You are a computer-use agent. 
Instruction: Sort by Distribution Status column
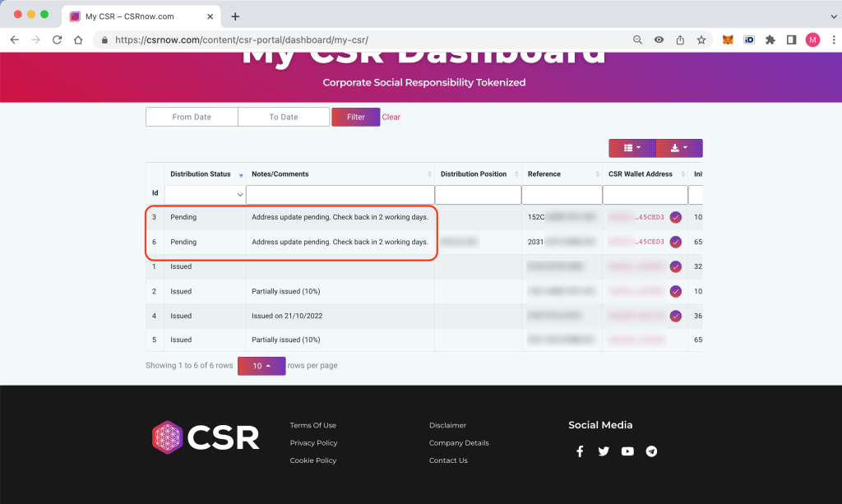(205, 174)
